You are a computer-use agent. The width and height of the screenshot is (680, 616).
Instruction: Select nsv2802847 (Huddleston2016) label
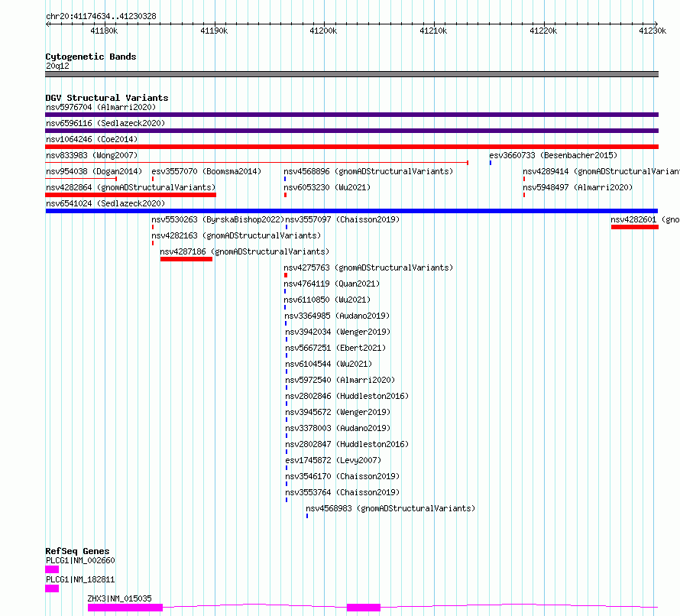(x=347, y=444)
